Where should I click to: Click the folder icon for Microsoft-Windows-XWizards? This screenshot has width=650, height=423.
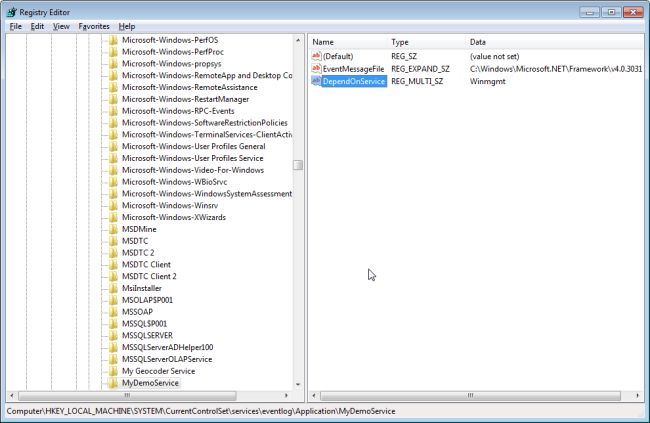113,217
